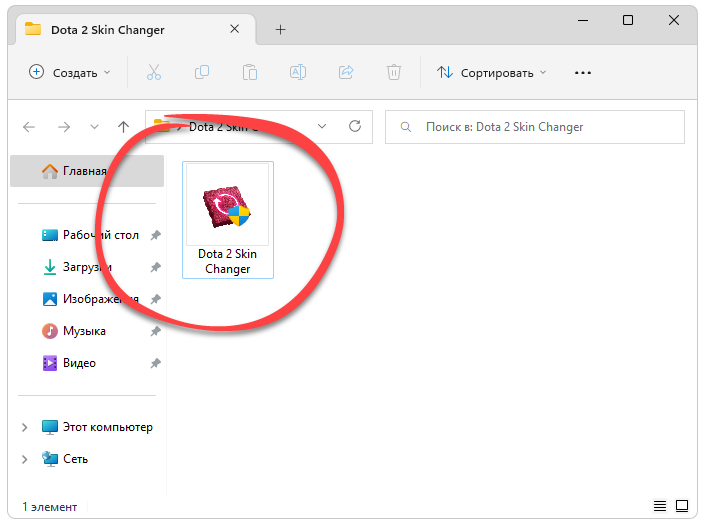Image resolution: width=702 pixels, height=523 pixels.
Task: Select Этот компьютер in sidebar
Action: (x=97, y=427)
